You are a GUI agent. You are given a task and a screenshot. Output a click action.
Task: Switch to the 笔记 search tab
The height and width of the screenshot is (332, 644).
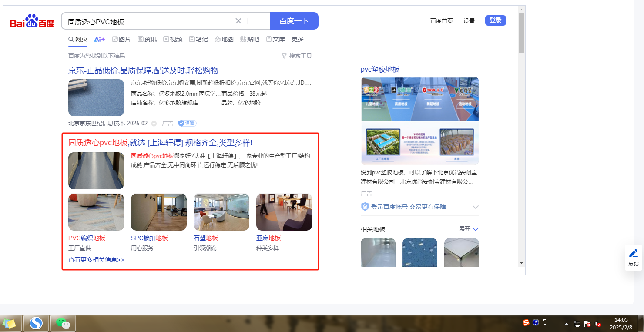[x=198, y=39]
